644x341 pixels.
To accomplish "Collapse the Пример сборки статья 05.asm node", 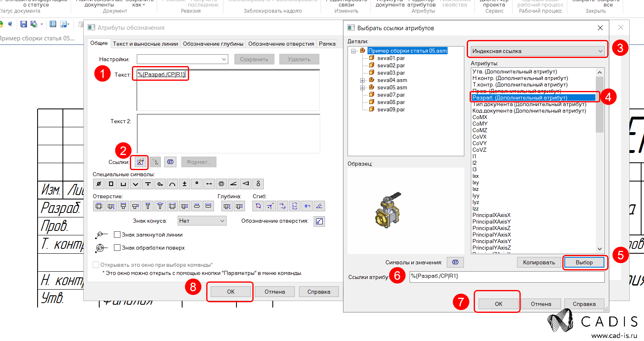I will [354, 51].
